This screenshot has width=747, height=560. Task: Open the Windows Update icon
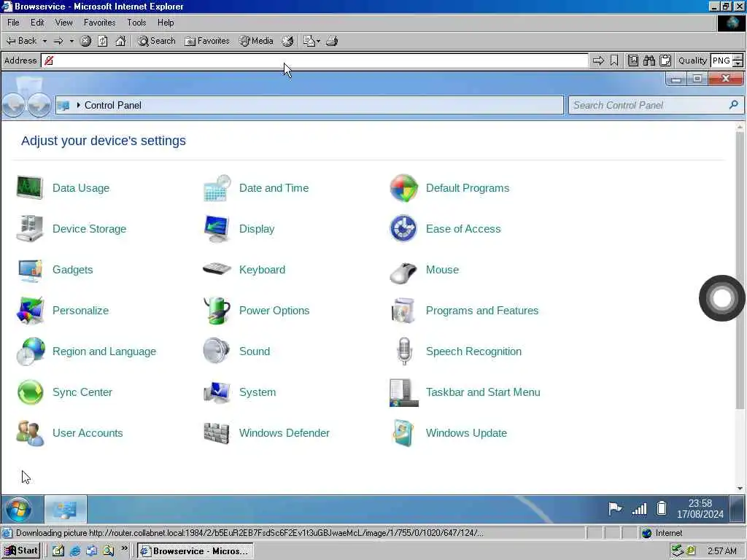point(403,433)
